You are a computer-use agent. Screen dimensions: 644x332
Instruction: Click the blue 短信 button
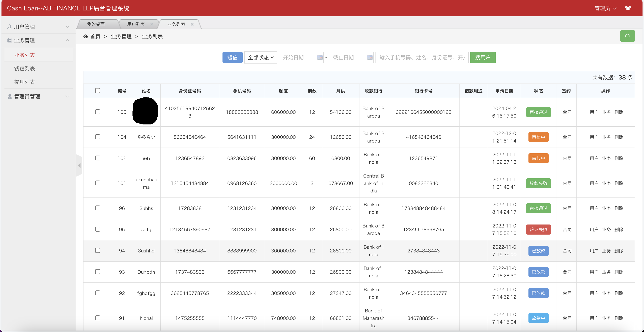coord(232,58)
